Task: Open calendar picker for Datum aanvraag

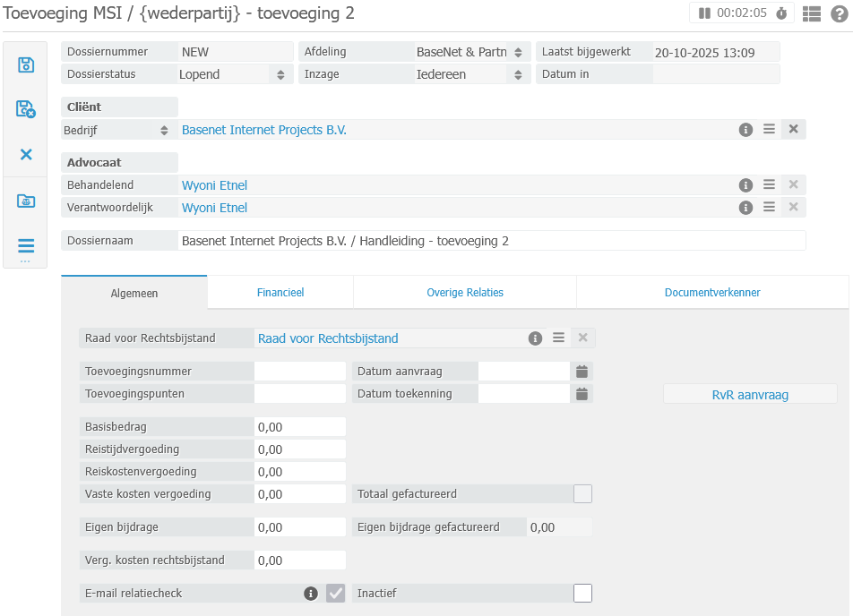Action: click(x=582, y=372)
